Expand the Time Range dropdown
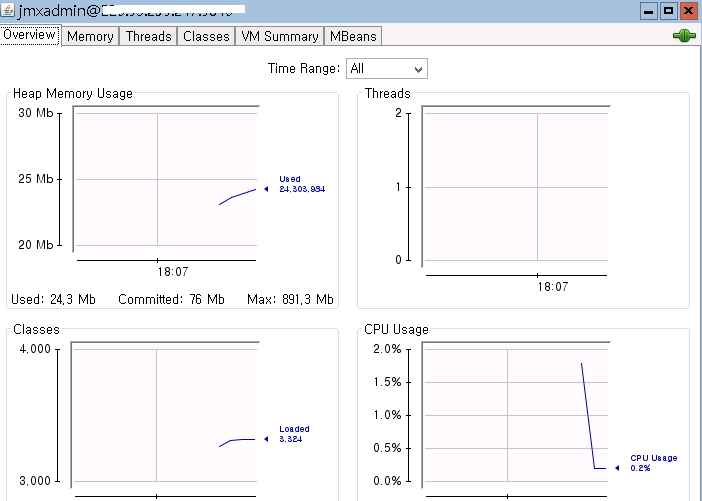 (x=386, y=69)
